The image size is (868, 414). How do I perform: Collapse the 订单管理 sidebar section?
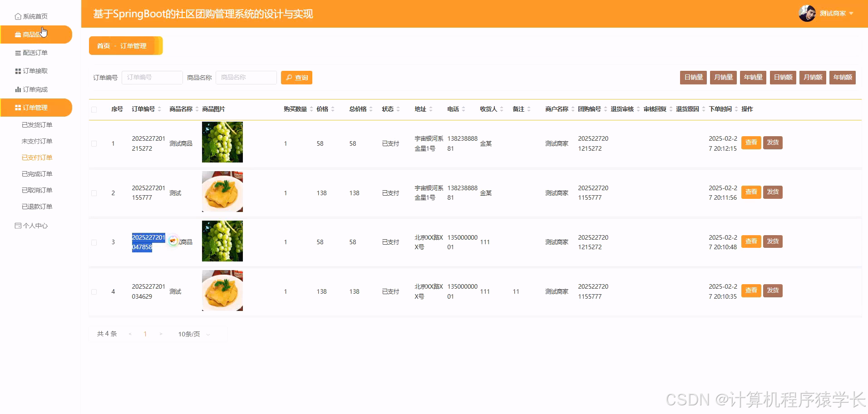[x=36, y=108]
